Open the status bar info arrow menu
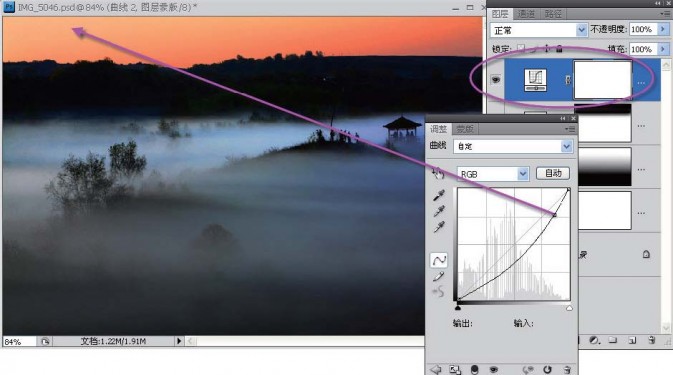This screenshot has width=673, height=375. [x=179, y=341]
